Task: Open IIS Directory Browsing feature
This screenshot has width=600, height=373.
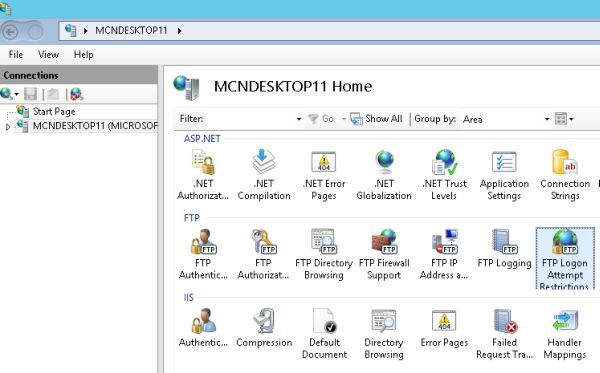Action: click(384, 334)
